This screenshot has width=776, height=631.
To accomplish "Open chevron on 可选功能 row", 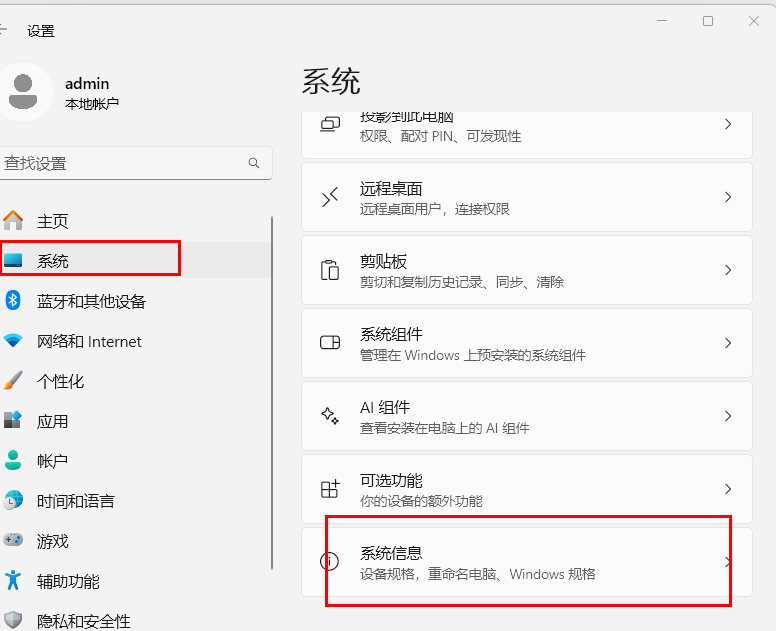I will pos(728,488).
